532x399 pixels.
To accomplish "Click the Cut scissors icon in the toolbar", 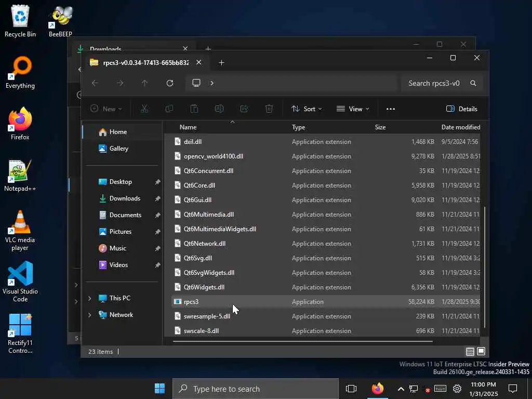I will coord(144,109).
